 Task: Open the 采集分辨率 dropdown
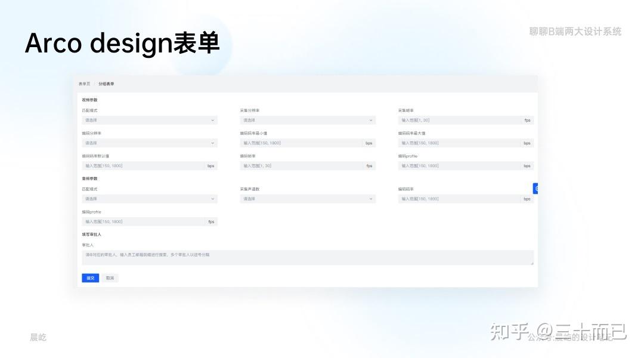[307, 120]
